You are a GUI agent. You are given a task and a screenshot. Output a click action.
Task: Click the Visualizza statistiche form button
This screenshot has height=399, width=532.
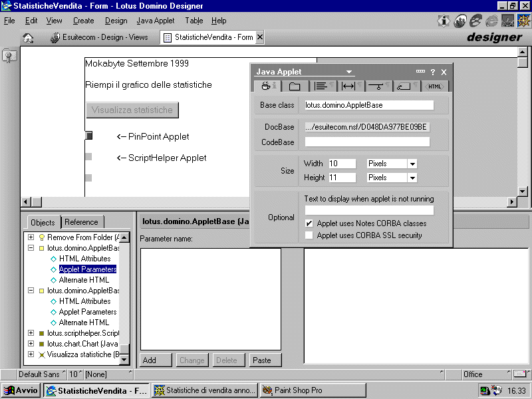pyautogui.click(x=132, y=110)
